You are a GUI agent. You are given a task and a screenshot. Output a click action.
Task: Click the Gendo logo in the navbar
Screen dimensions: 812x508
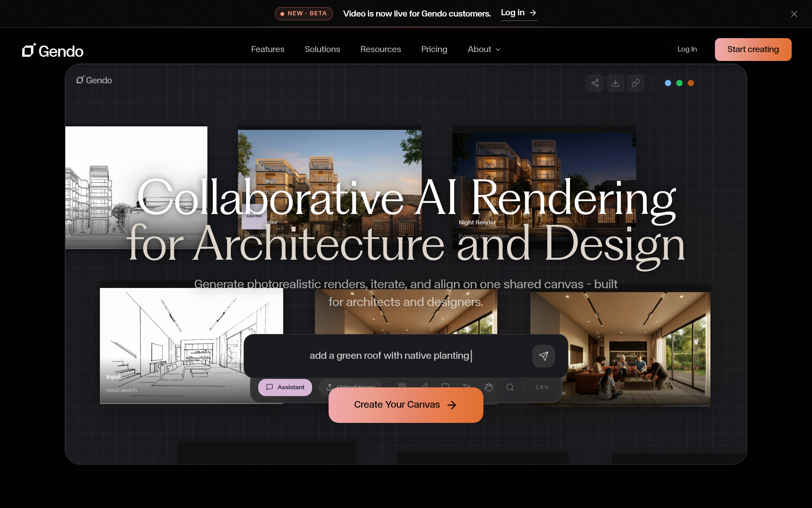[53, 50]
